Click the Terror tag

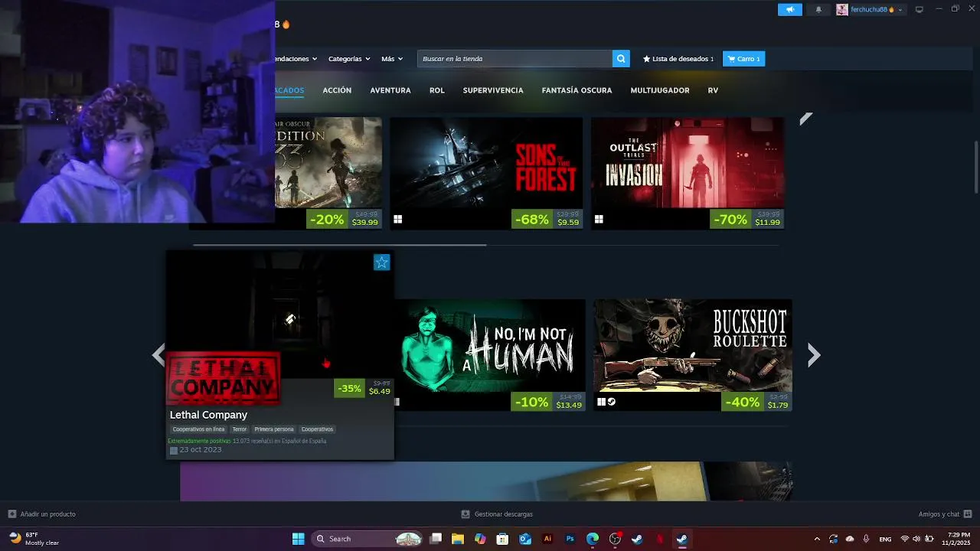click(x=240, y=429)
